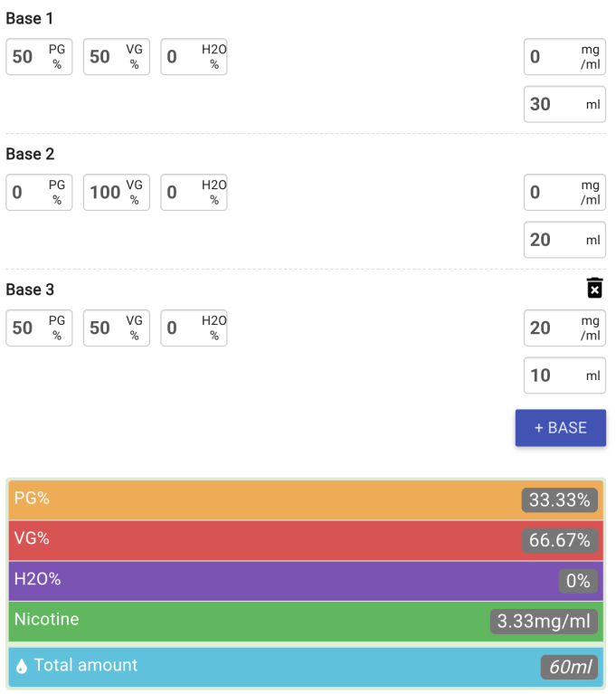Image resolution: width=616 pixels, height=694 pixels.
Task: Click the water drop icon beside Total amount
Action: point(21,666)
